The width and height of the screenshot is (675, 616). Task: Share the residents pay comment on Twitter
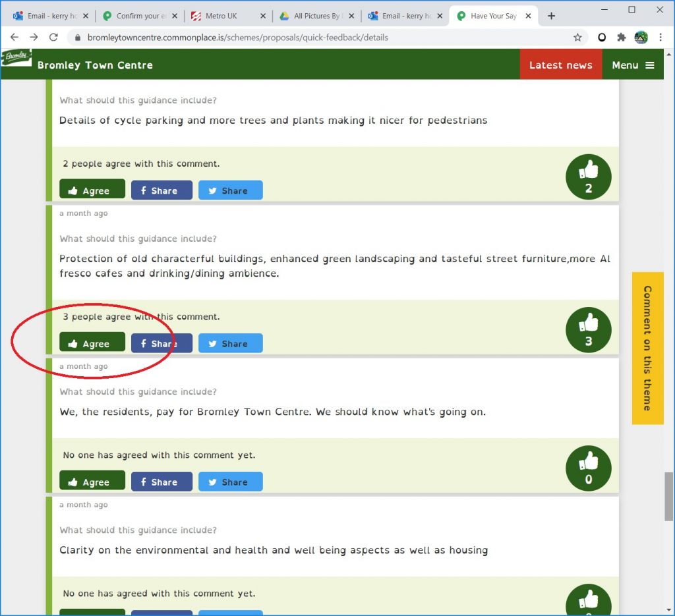pos(230,482)
